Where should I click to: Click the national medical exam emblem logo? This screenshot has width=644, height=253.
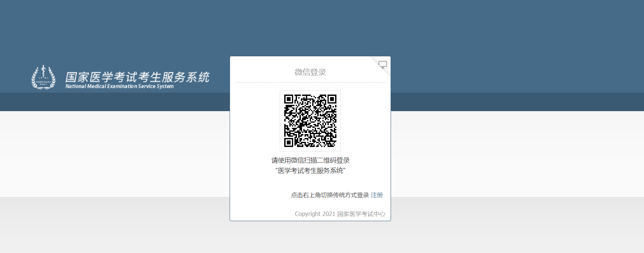click(x=43, y=77)
